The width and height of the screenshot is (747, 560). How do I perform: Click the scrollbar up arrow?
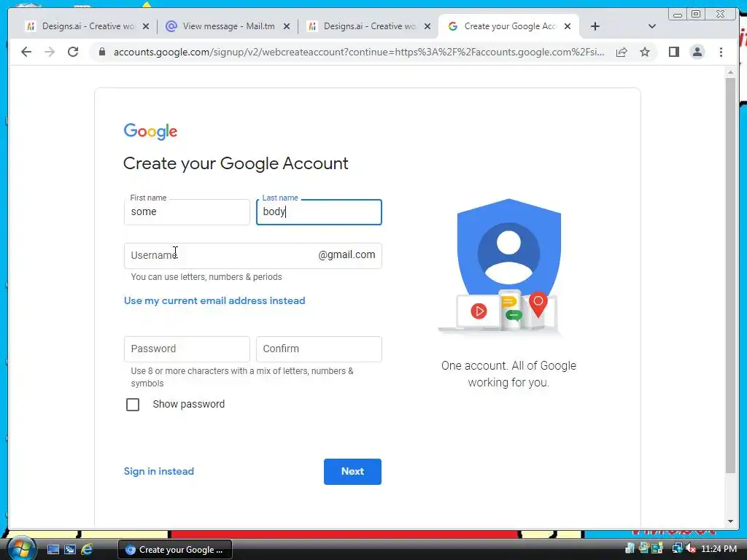(x=730, y=72)
